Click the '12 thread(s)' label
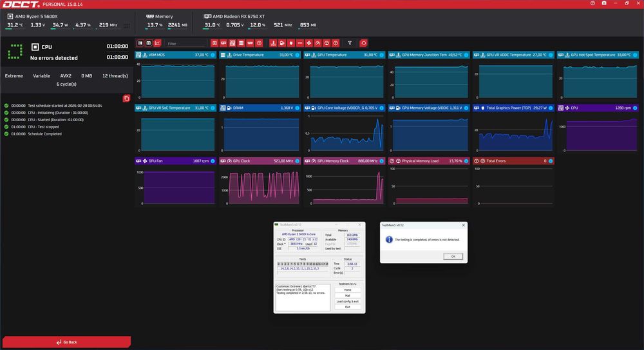 (115, 76)
